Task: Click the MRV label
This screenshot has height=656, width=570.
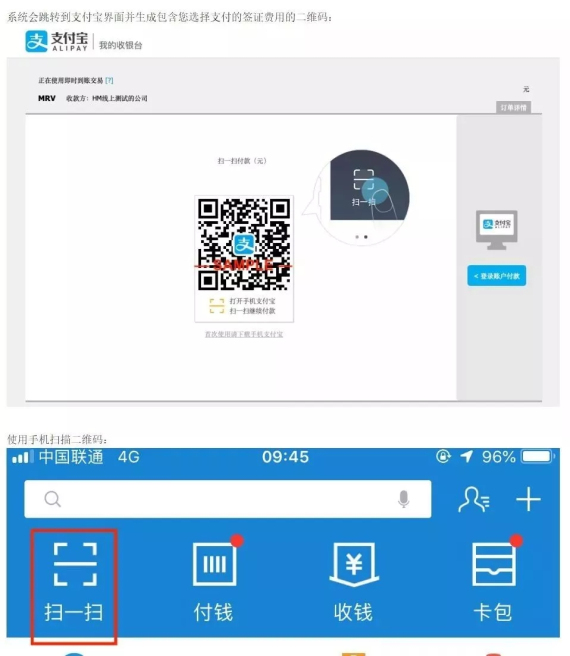Action: click(46, 98)
